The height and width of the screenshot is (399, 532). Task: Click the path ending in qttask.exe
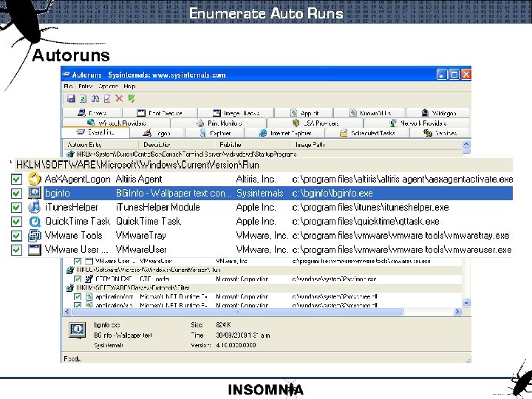coord(366,221)
